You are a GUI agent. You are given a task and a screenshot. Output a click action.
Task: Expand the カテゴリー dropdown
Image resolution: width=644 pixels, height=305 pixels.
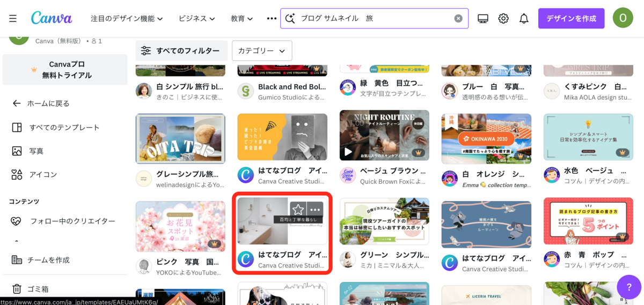click(262, 51)
